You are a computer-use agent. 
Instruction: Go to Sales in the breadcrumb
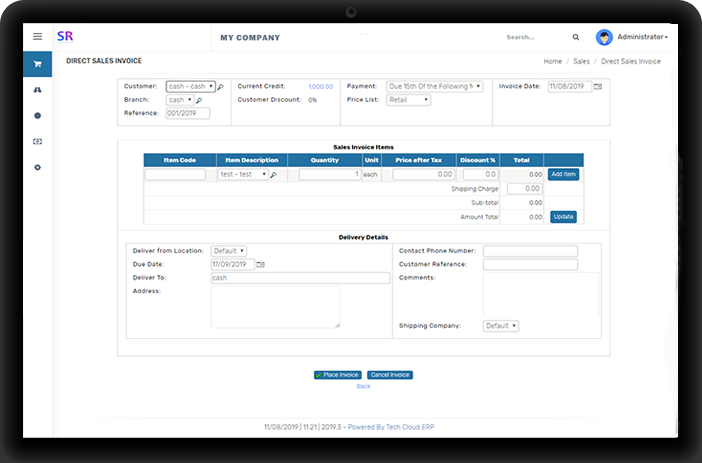coord(581,61)
